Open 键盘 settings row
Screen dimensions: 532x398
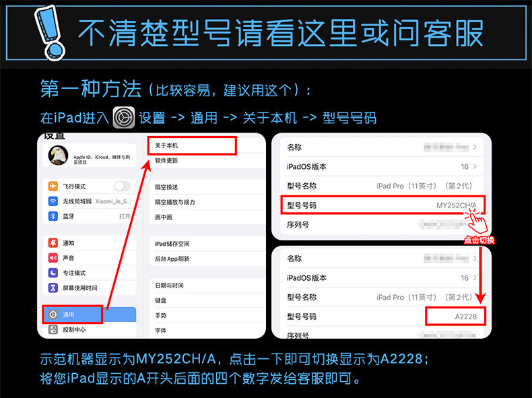tap(207, 300)
